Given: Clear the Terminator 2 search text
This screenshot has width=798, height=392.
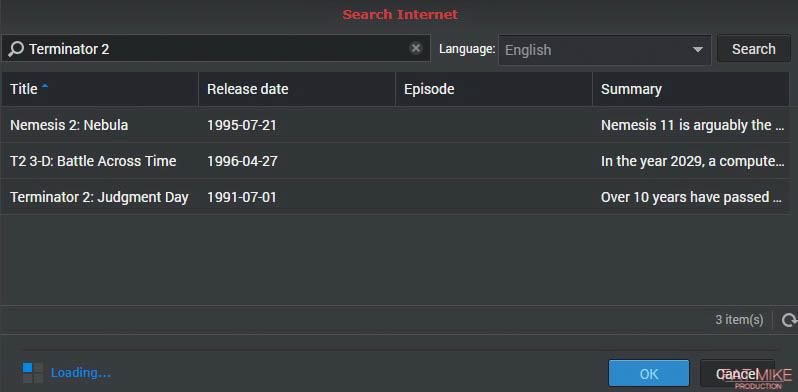Looking at the screenshot, I should coord(416,48).
